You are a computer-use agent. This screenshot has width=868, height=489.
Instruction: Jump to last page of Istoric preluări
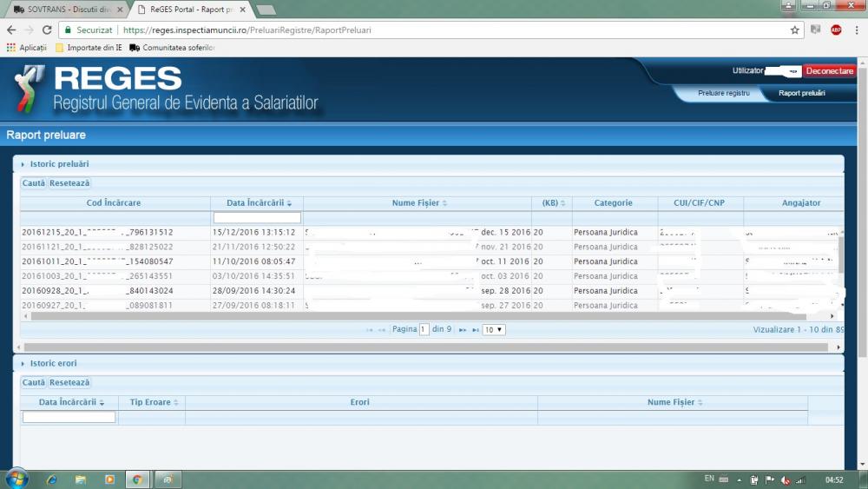475,330
